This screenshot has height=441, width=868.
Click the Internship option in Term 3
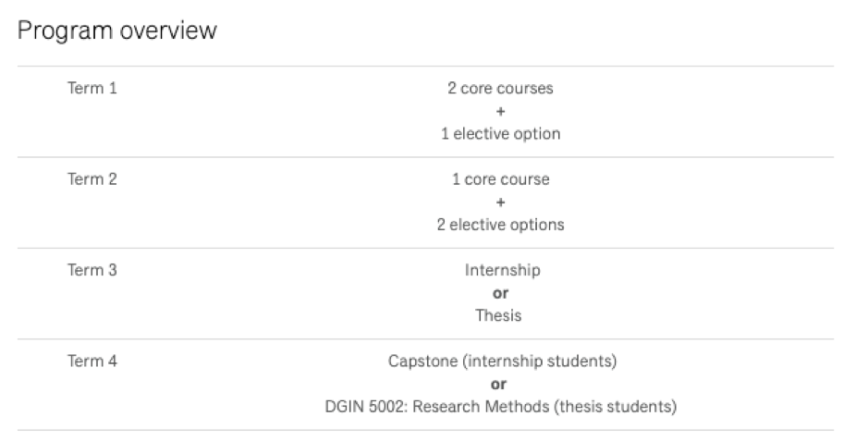point(502,270)
